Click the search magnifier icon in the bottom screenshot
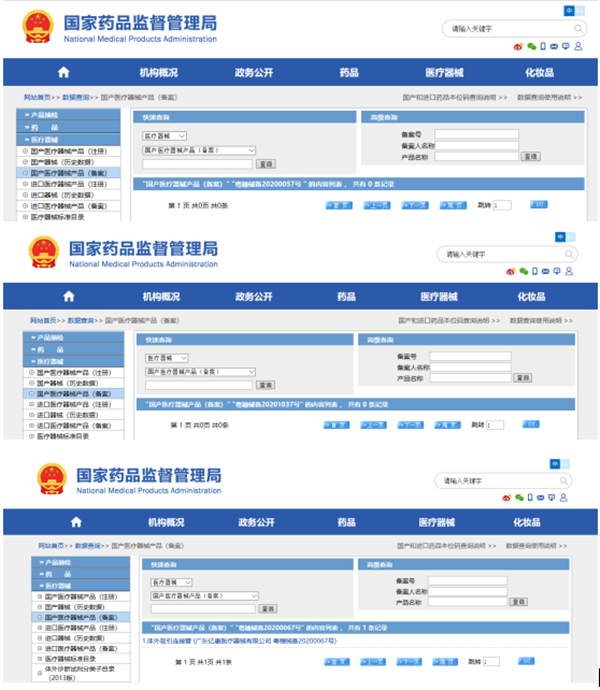Screen dimensions: 600x690 (565, 481)
